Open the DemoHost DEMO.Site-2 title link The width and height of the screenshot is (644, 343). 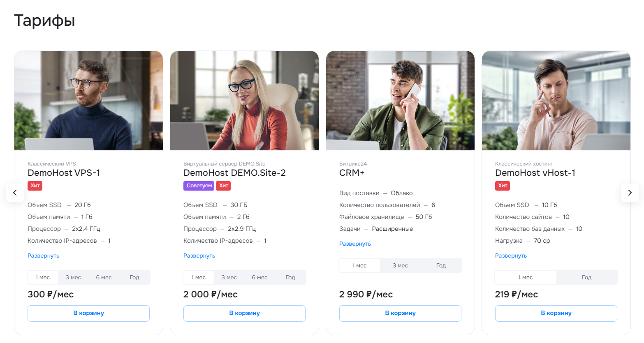click(x=234, y=173)
